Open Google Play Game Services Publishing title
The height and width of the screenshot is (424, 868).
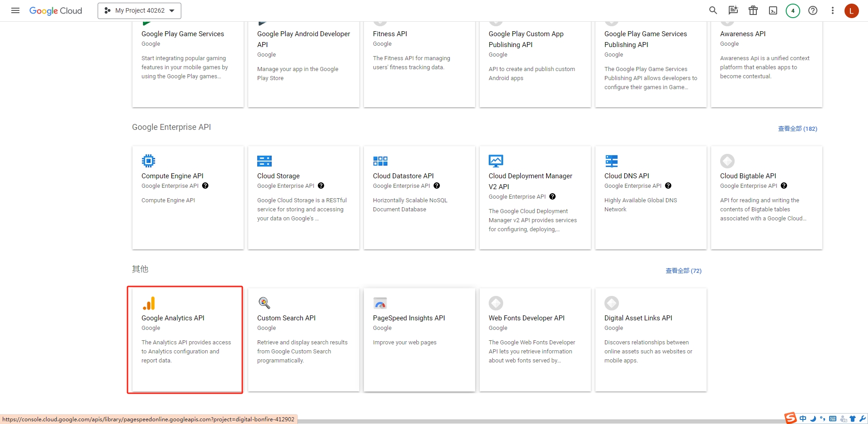(x=646, y=39)
